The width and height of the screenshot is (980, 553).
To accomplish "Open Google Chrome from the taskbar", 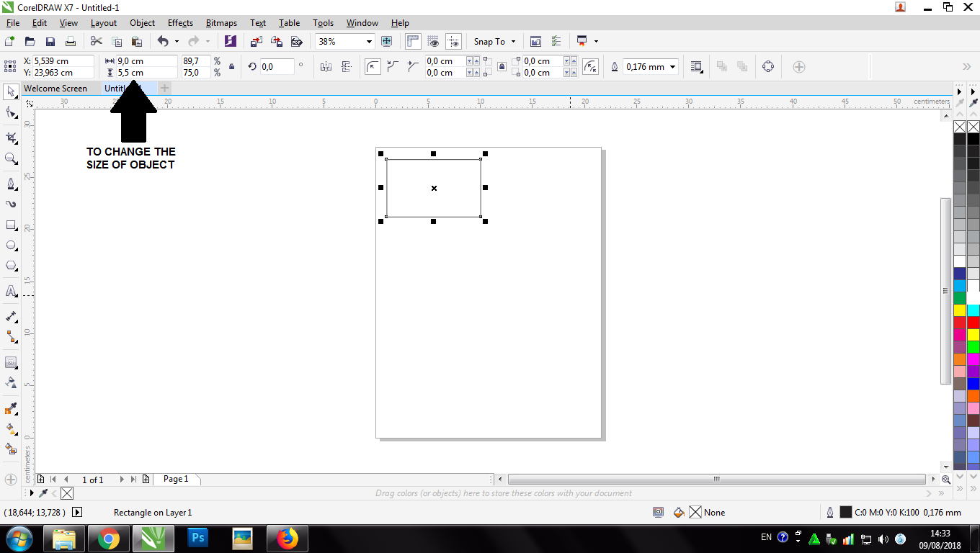I will click(x=109, y=538).
